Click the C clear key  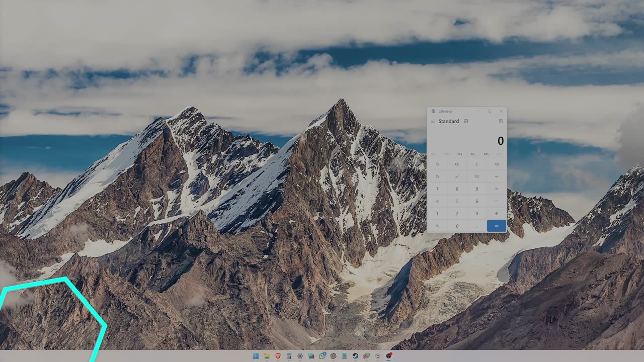476,164
